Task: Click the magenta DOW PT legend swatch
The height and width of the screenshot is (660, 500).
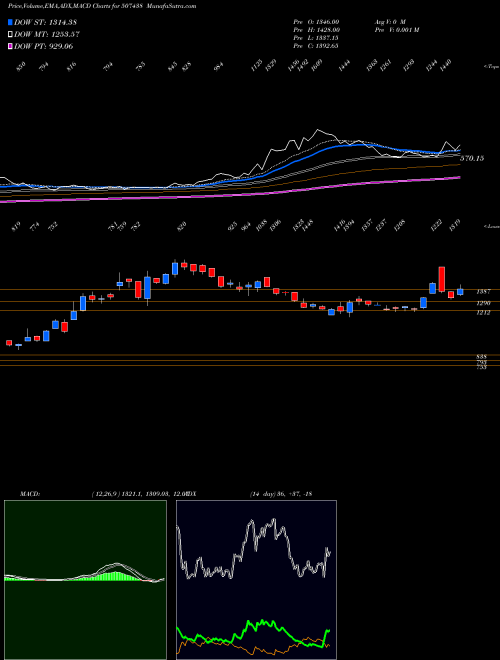Action: 10,46
